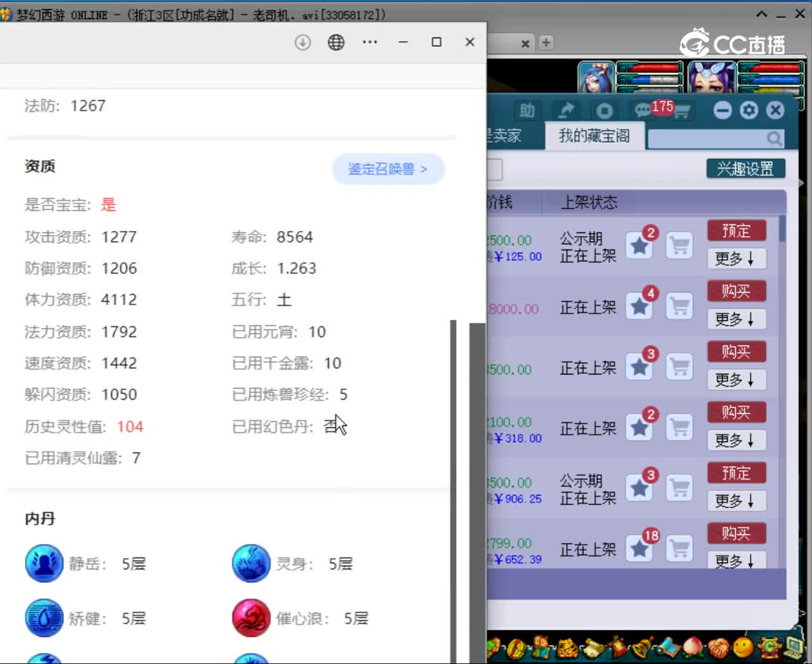Open messages chat bubble with 175 badge

click(x=644, y=110)
